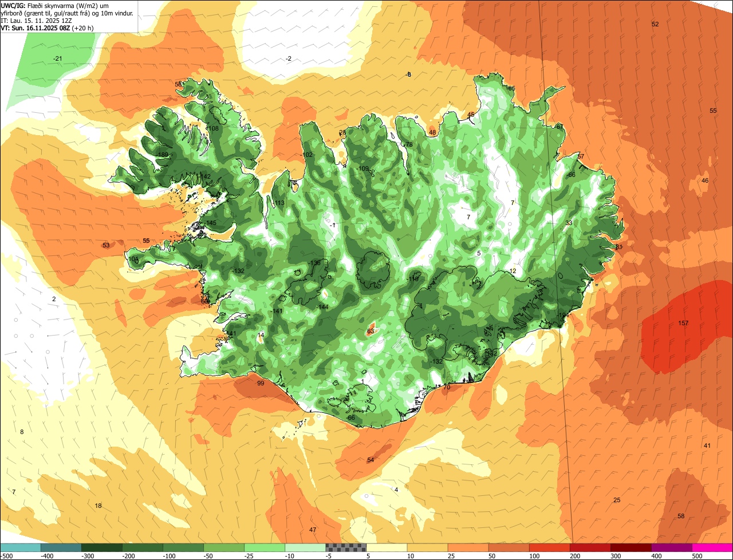Click the flux value "48" on the north coast
The height and width of the screenshot is (560, 733).
[x=432, y=133]
